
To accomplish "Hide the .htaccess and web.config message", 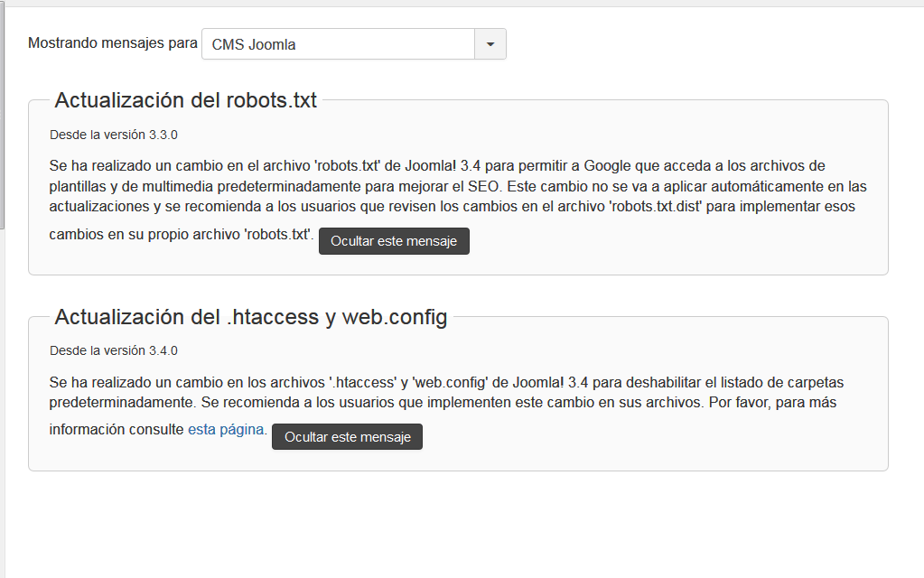I will tap(347, 436).
